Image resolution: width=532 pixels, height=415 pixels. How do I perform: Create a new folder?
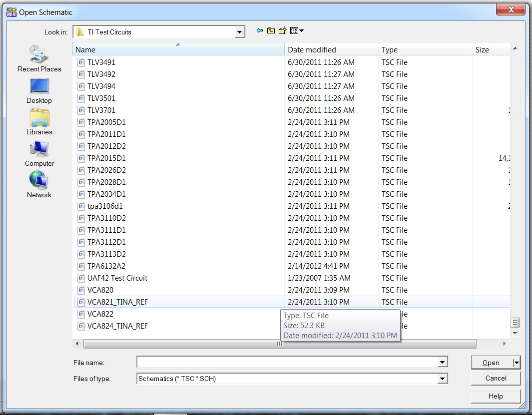tap(283, 31)
